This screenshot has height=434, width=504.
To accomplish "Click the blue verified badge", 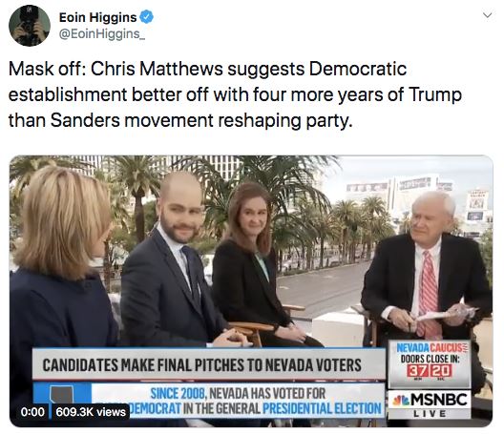I will coord(147,17).
